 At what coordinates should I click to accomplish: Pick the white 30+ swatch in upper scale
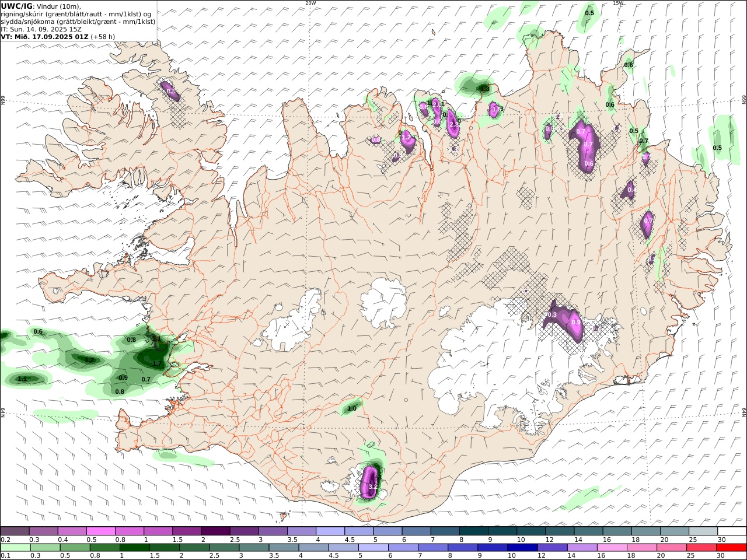(732, 531)
